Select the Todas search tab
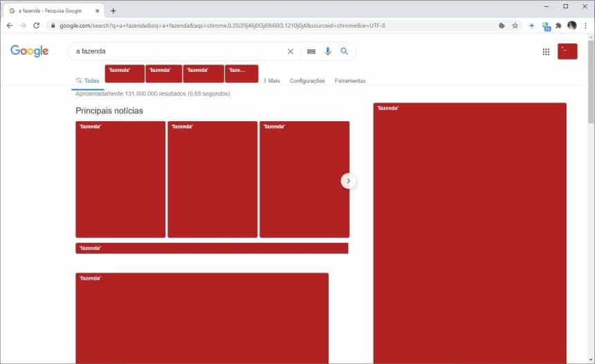Image resolution: width=595 pixels, height=364 pixels. (88, 81)
